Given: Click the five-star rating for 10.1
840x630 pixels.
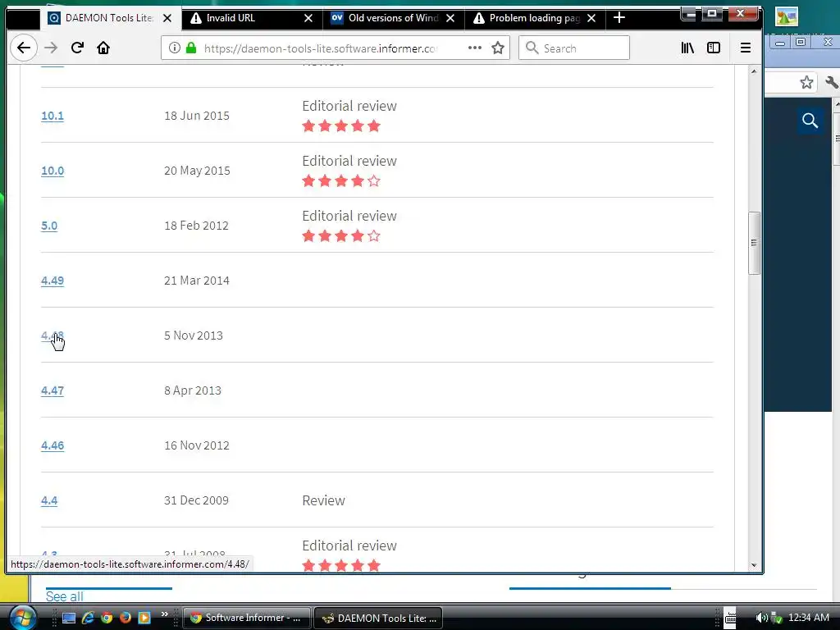Looking at the screenshot, I should tap(341, 126).
